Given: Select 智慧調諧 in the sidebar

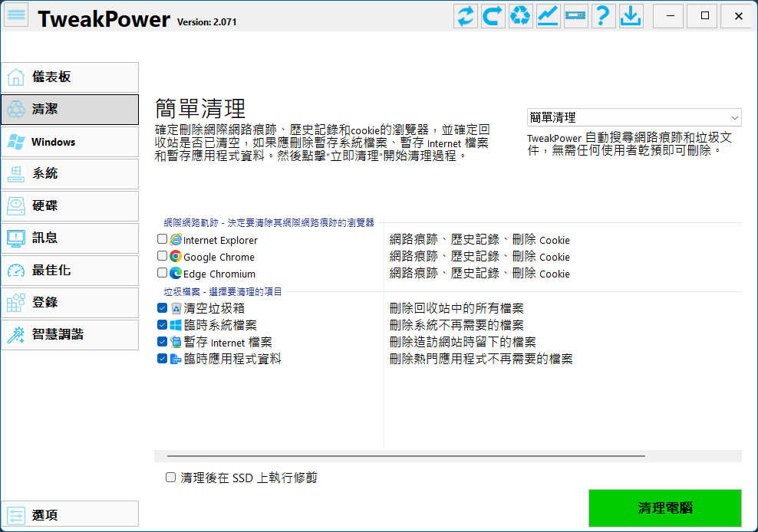Looking at the screenshot, I should tap(70, 335).
